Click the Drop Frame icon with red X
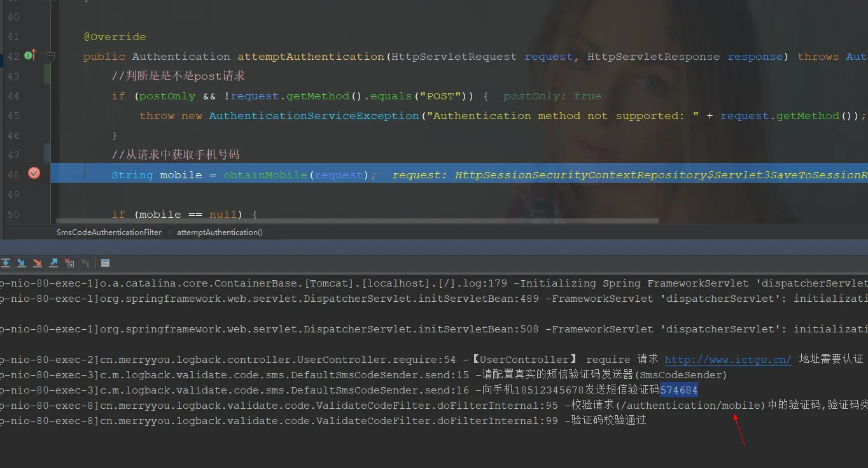868x468 pixels. tap(69, 262)
